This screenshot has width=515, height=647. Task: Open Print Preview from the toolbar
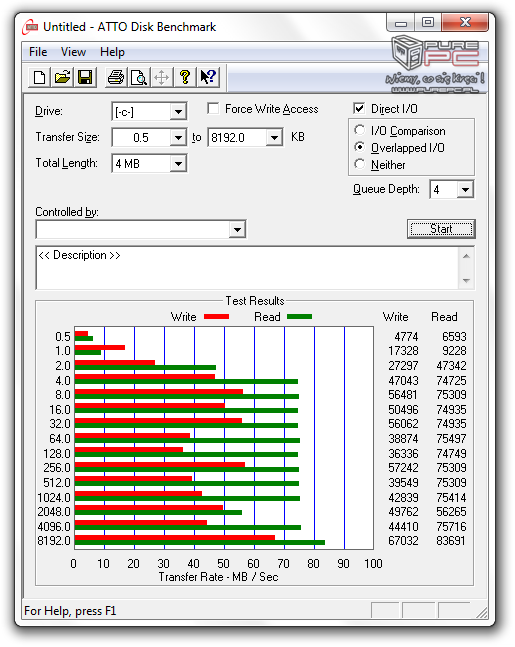[139, 77]
